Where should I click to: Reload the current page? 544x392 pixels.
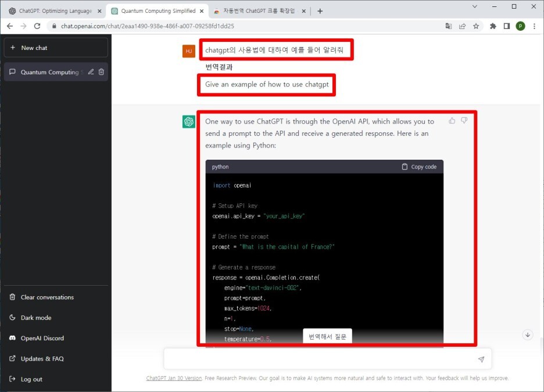pos(37,26)
